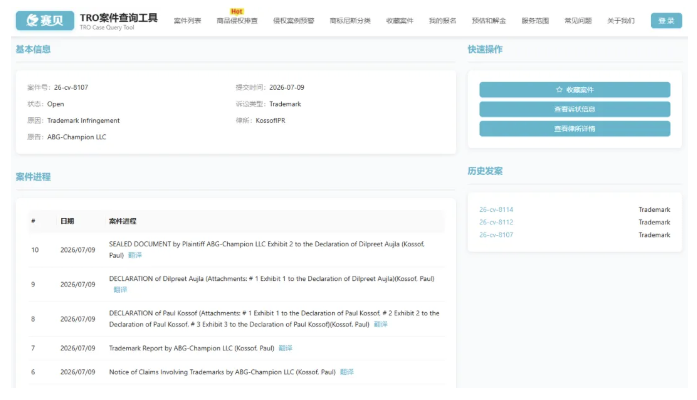Open the 常见问题 navigation item
The width and height of the screenshot is (697, 400).
(x=578, y=21)
